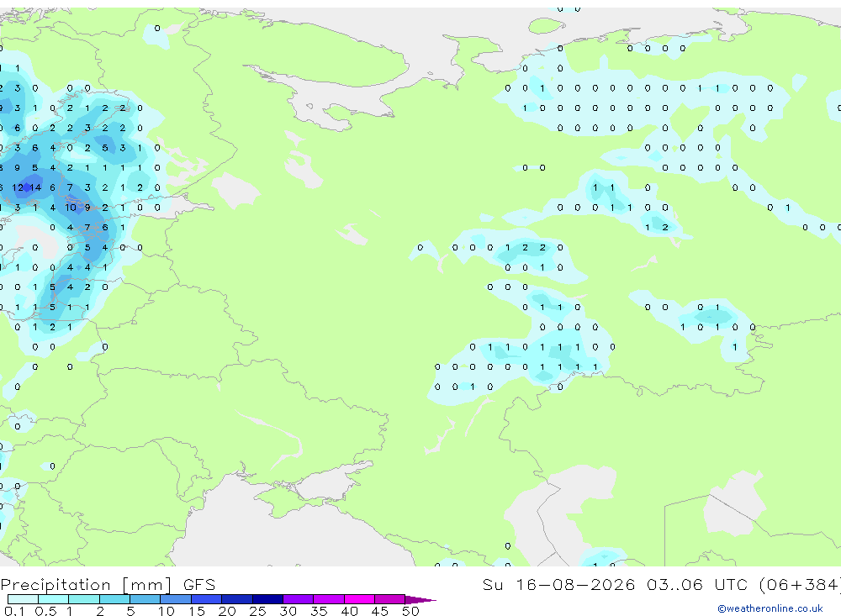841x616 pixels.
Task: Click the map precipitation value '12'
Action: [18, 187]
